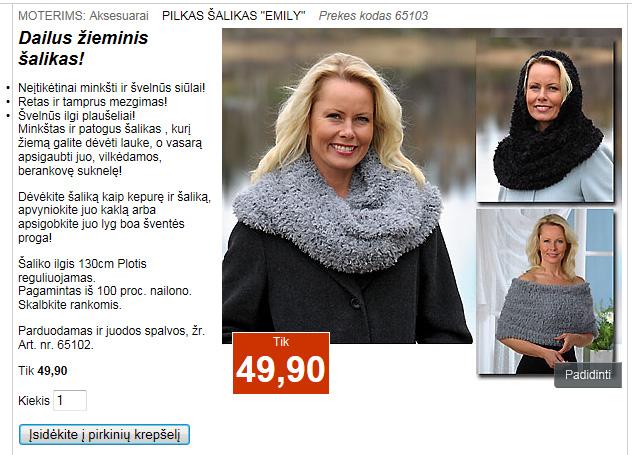
Task: Click the Skalbkite rankomis care instruction
Action: tap(70, 305)
